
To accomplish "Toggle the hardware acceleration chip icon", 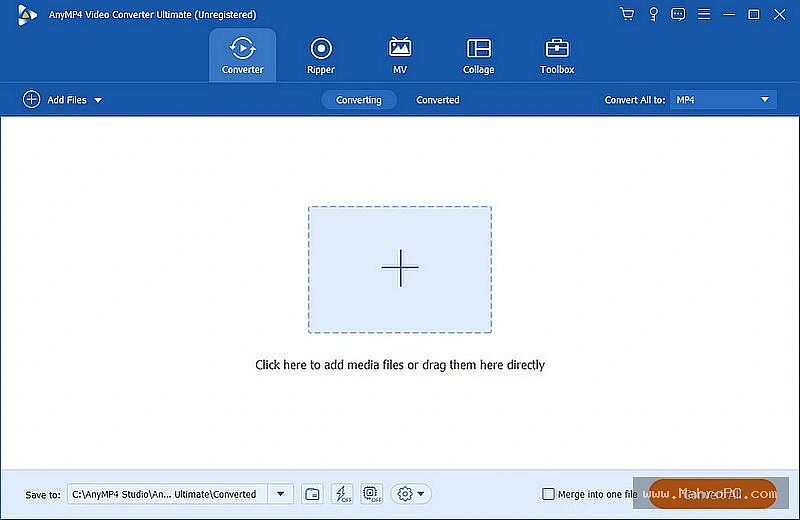I will click(371, 494).
